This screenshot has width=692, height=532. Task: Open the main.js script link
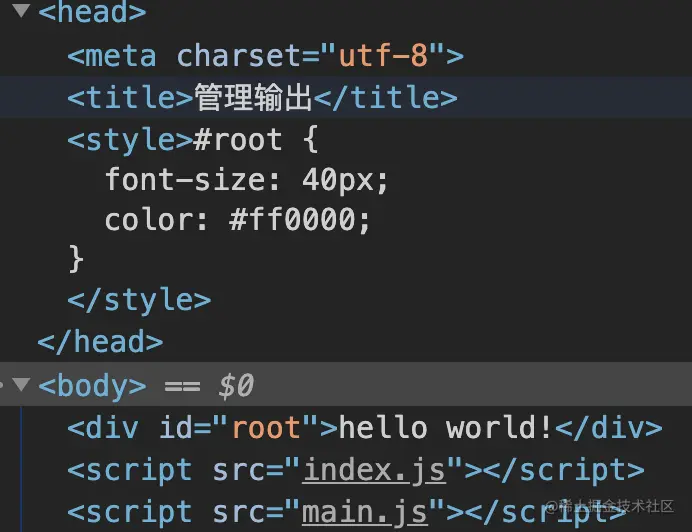click(365, 512)
